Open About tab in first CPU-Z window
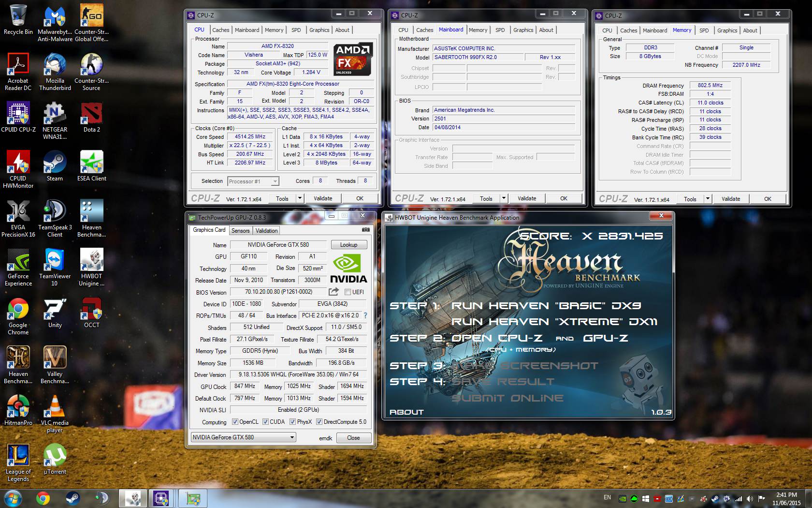 pos(342,30)
